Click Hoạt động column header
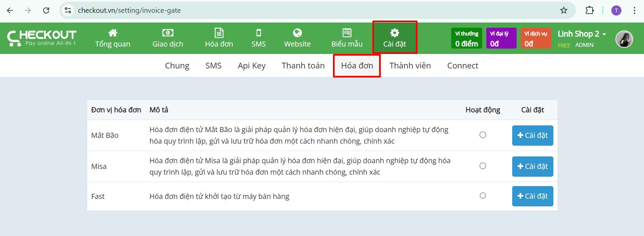Image resolution: width=644 pixels, height=236 pixels. pyautogui.click(x=483, y=110)
